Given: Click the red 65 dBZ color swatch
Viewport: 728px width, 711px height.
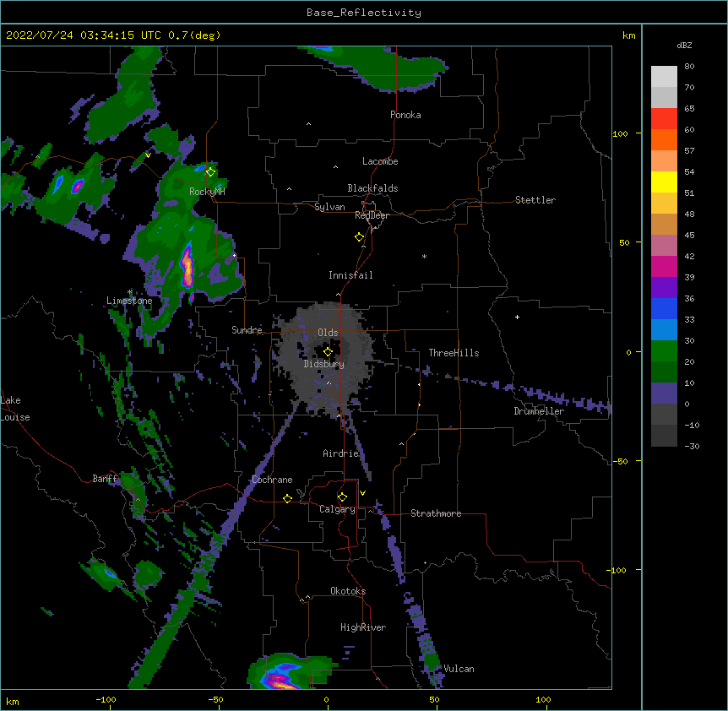Looking at the screenshot, I should point(664,119).
